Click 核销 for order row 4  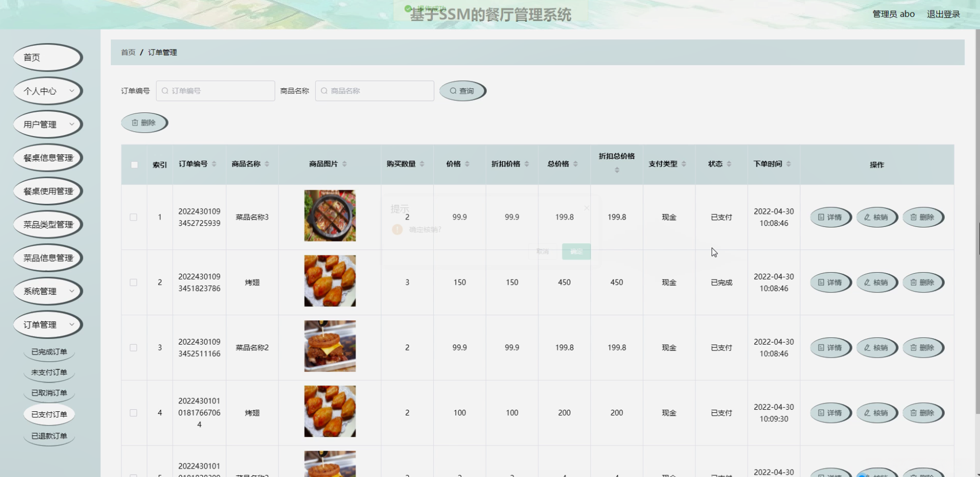click(x=877, y=413)
